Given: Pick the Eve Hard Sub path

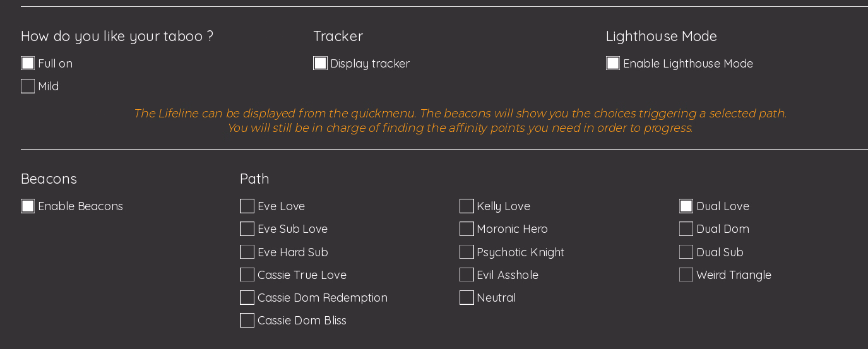Looking at the screenshot, I should 247,252.
